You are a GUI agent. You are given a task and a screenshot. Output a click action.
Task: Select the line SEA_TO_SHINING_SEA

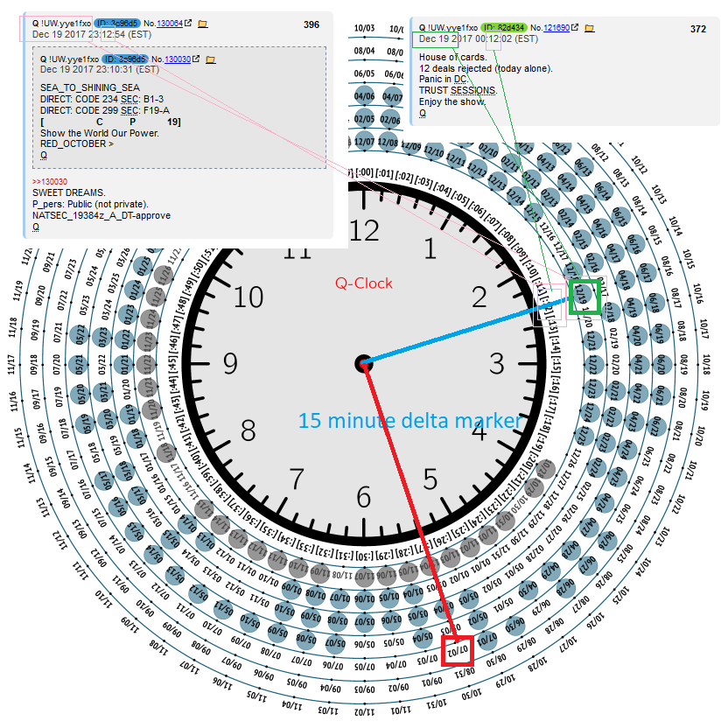(90, 87)
